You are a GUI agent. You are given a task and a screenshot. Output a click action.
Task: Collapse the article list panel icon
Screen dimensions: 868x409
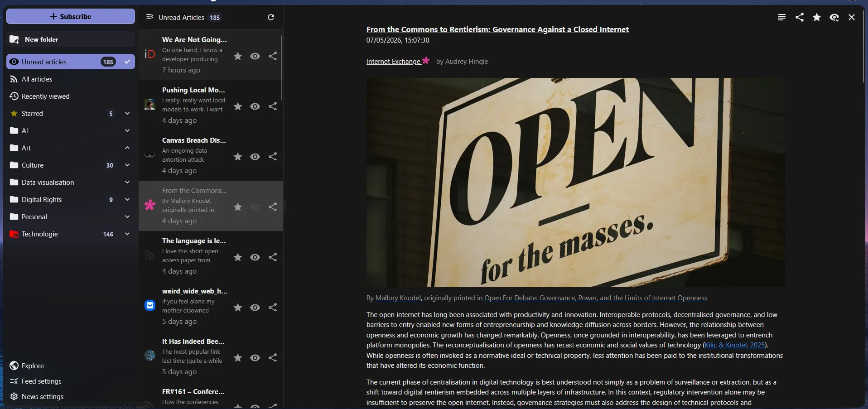pyautogui.click(x=149, y=17)
